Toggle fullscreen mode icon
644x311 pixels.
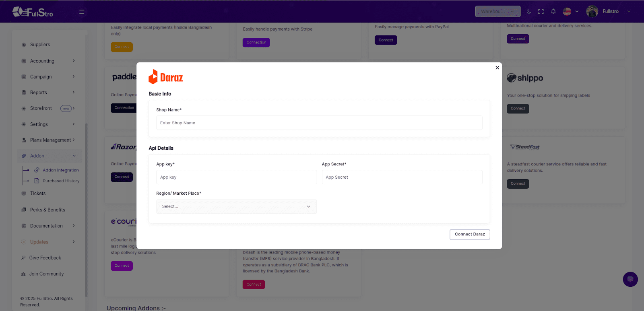[541, 11]
